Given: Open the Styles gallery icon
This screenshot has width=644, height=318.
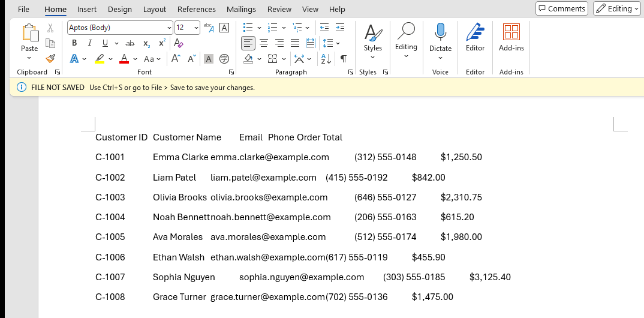Looking at the screenshot, I should 373,33.
